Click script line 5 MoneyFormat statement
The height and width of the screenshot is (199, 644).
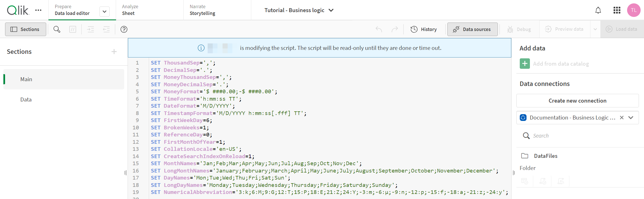tap(214, 92)
